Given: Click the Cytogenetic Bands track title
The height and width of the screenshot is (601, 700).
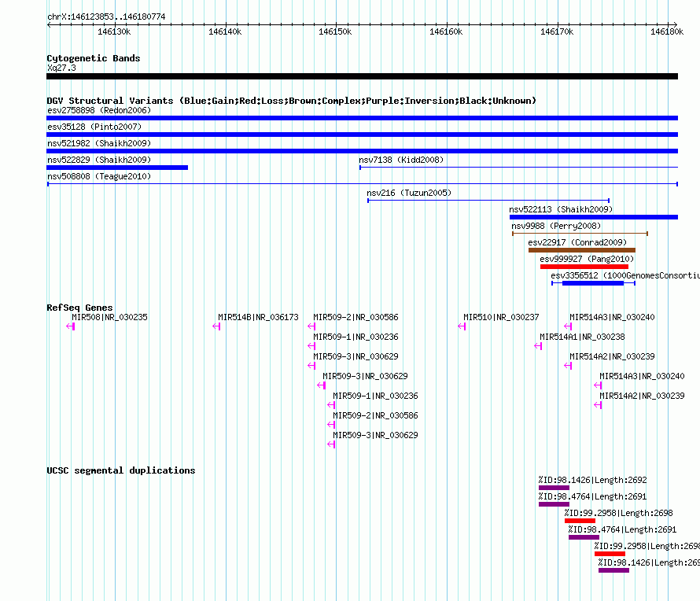Looking at the screenshot, I should click(x=94, y=58).
